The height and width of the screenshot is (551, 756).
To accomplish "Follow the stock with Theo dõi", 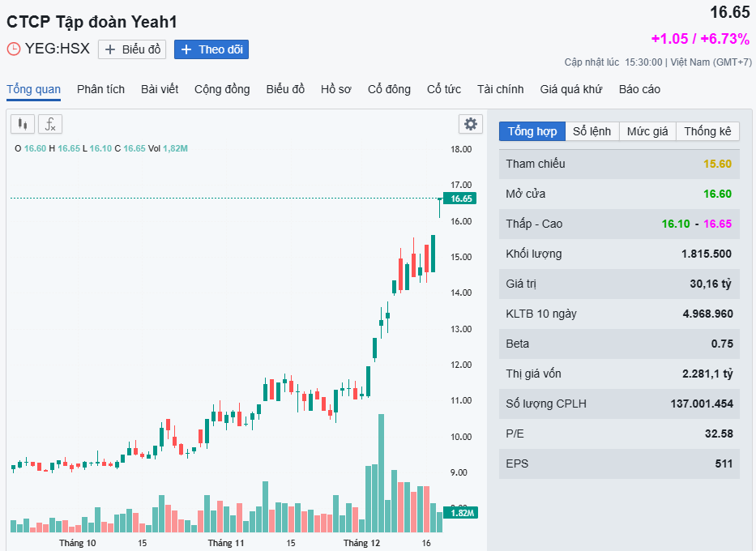I will (211, 49).
